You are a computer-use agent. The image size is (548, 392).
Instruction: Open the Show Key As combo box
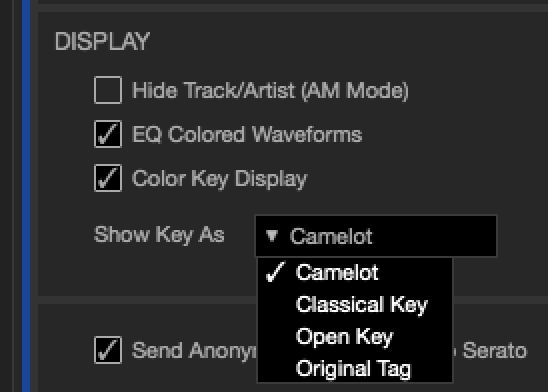376,236
